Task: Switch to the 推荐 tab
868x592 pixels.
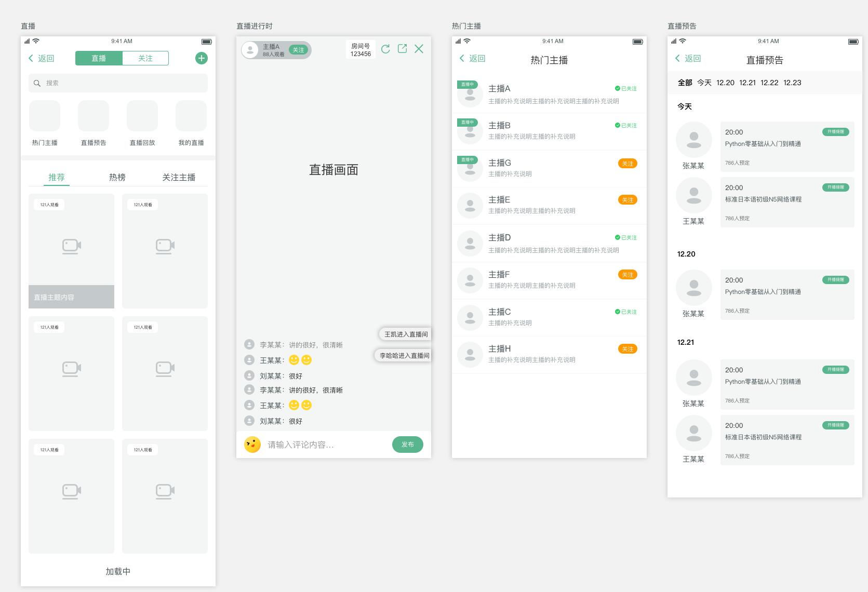Action: point(57,177)
